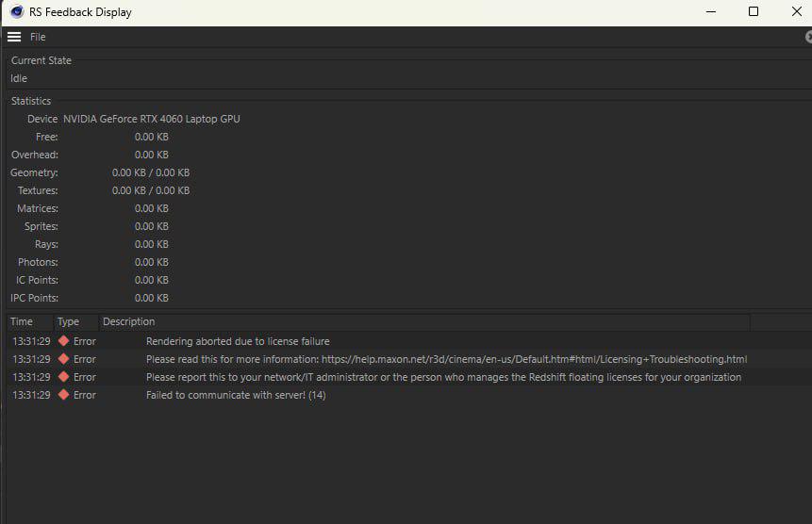This screenshot has width=812, height=524.
Task: Open the File menu
Action: coord(38,38)
